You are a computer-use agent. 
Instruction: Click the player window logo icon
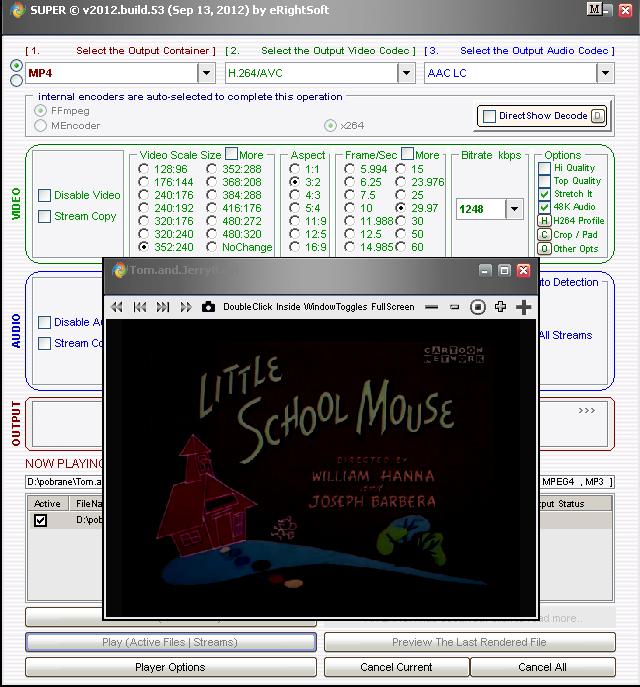click(120, 270)
